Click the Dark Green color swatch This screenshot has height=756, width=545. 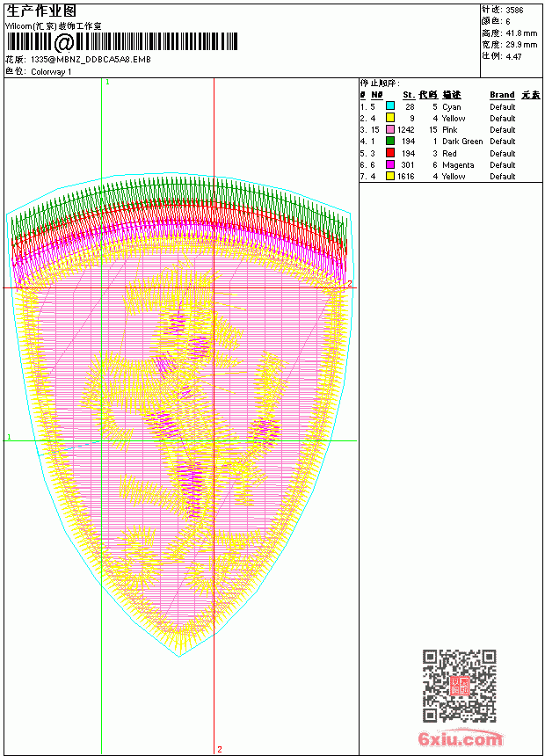(x=390, y=141)
